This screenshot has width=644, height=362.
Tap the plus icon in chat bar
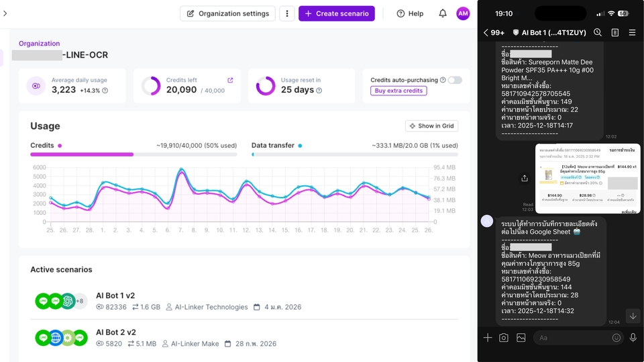(488, 338)
